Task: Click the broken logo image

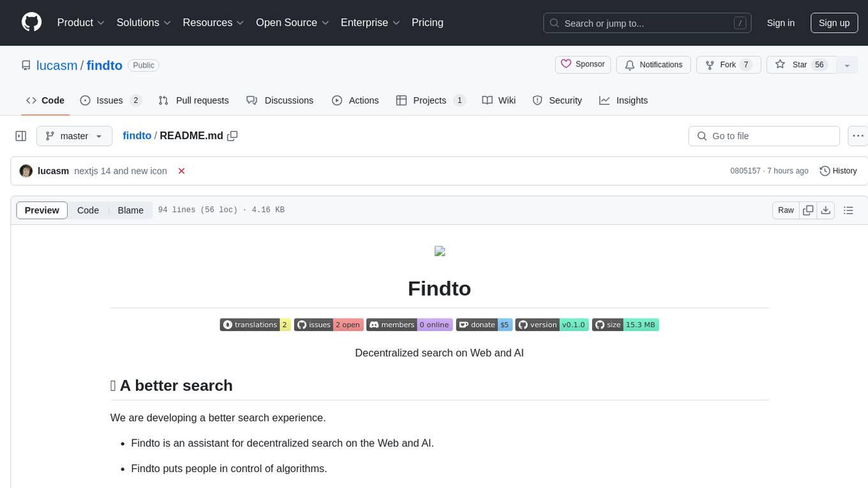Action: 440,252
